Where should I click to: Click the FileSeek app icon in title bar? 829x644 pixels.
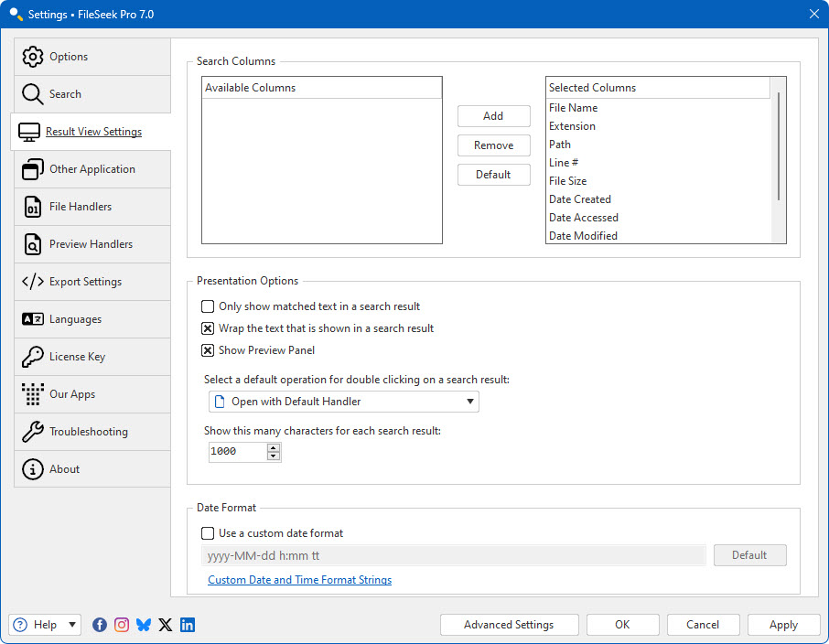pyautogui.click(x=16, y=15)
